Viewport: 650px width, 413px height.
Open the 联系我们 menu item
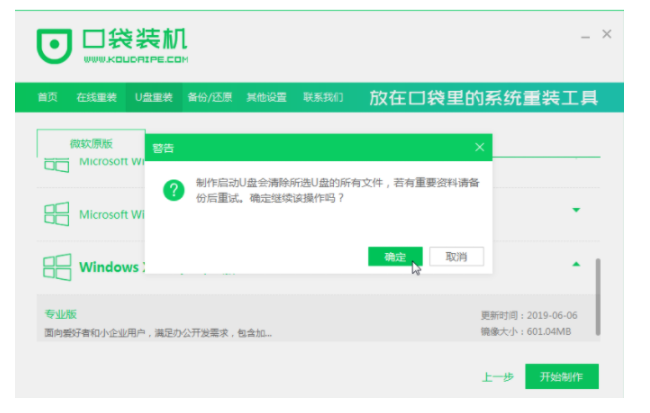322,98
